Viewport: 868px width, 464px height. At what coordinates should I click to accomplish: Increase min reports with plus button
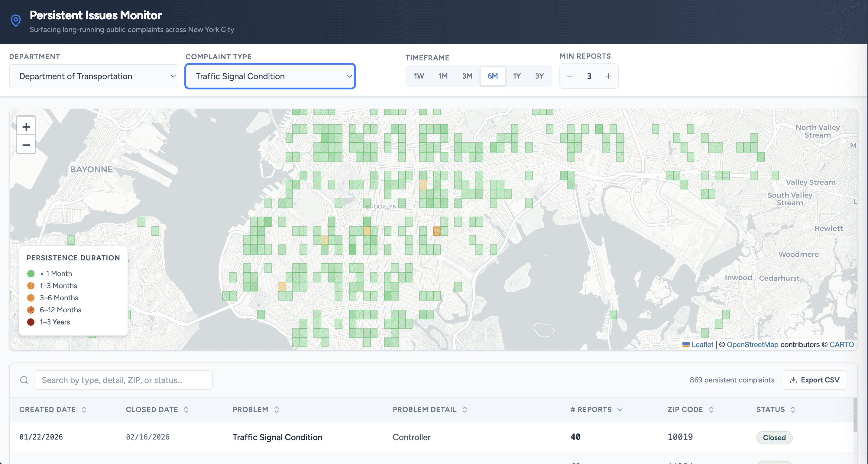(608, 76)
